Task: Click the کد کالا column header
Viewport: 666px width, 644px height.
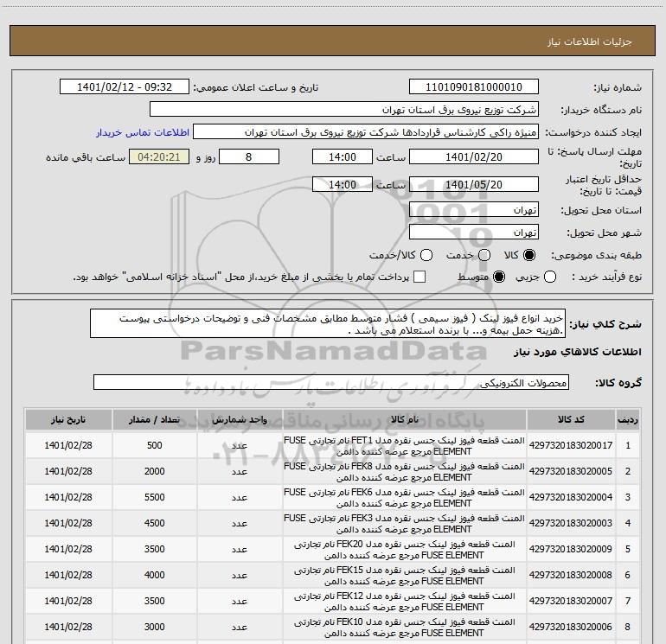Action: pyautogui.click(x=571, y=419)
